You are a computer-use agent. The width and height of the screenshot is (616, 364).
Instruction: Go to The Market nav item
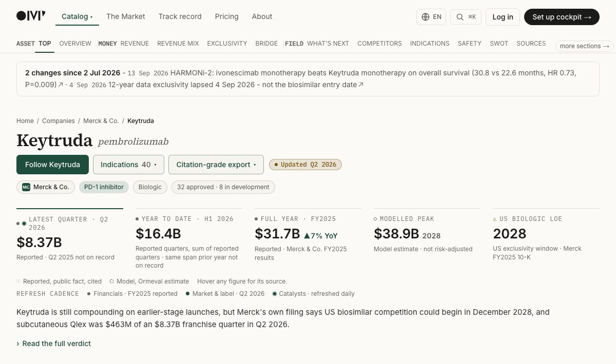[x=126, y=16]
